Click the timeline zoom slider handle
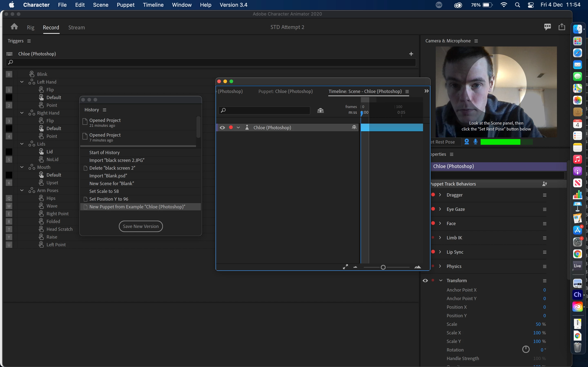 383,267
